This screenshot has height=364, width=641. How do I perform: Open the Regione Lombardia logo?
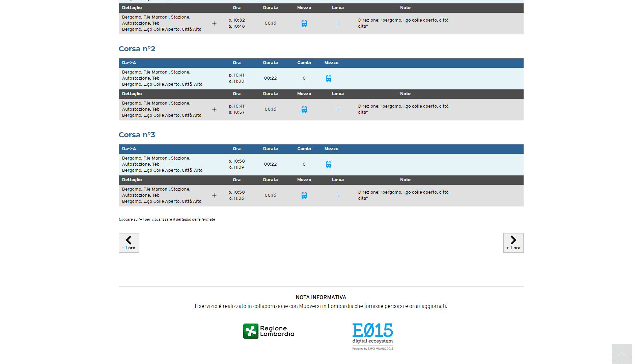point(269,331)
